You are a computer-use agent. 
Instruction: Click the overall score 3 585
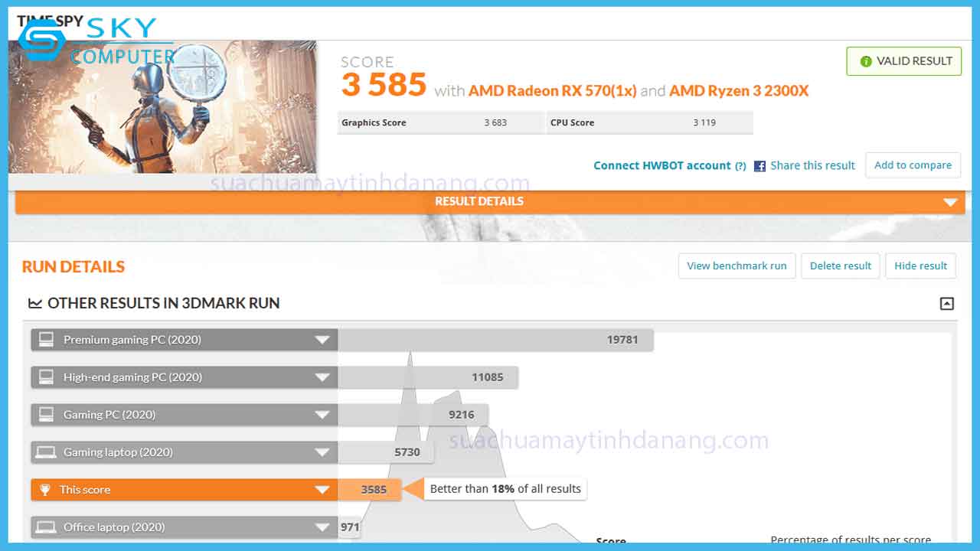tap(384, 85)
